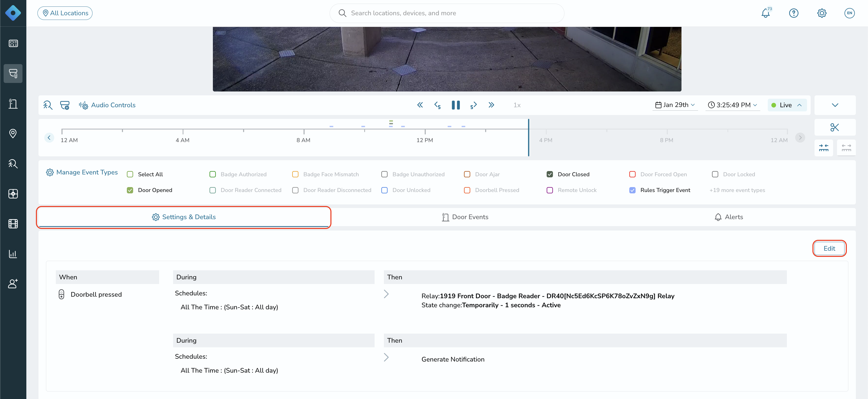
Task: Open the scissors clip tool
Action: click(835, 127)
